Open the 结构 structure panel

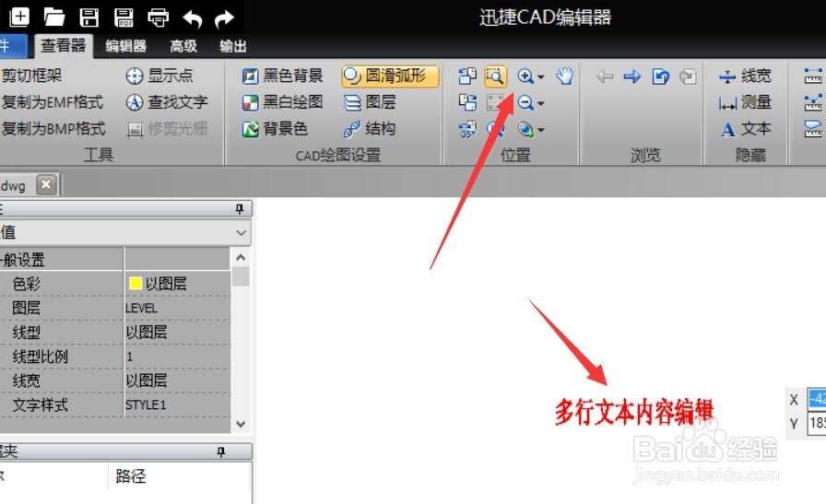tap(370, 128)
